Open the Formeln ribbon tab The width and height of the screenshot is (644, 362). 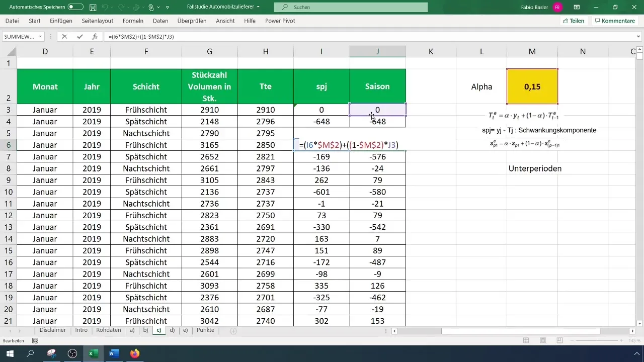(x=133, y=21)
